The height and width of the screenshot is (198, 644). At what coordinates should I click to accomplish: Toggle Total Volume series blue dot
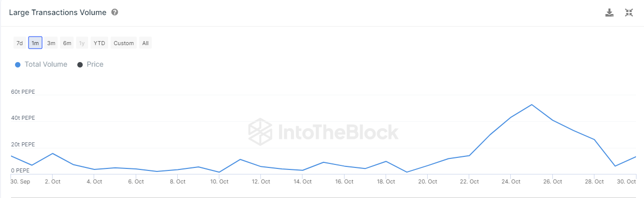tap(18, 65)
